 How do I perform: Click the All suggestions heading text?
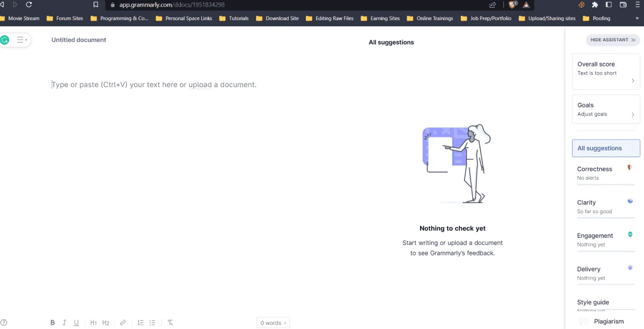(391, 42)
